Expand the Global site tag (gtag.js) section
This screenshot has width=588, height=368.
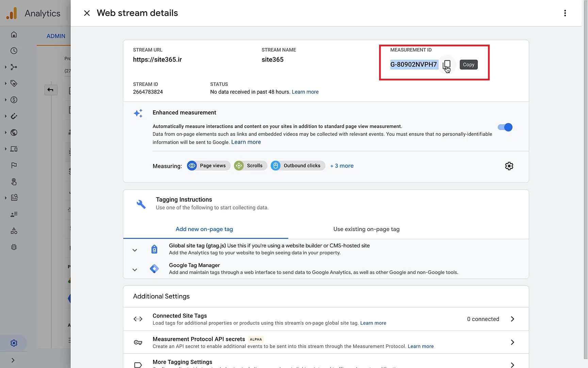coord(135,250)
